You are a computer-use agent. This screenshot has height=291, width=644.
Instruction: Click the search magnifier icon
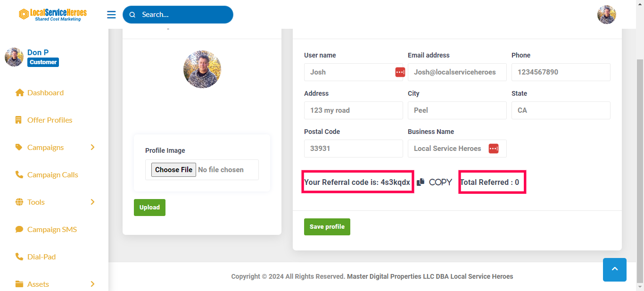pyautogui.click(x=132, y=15)
